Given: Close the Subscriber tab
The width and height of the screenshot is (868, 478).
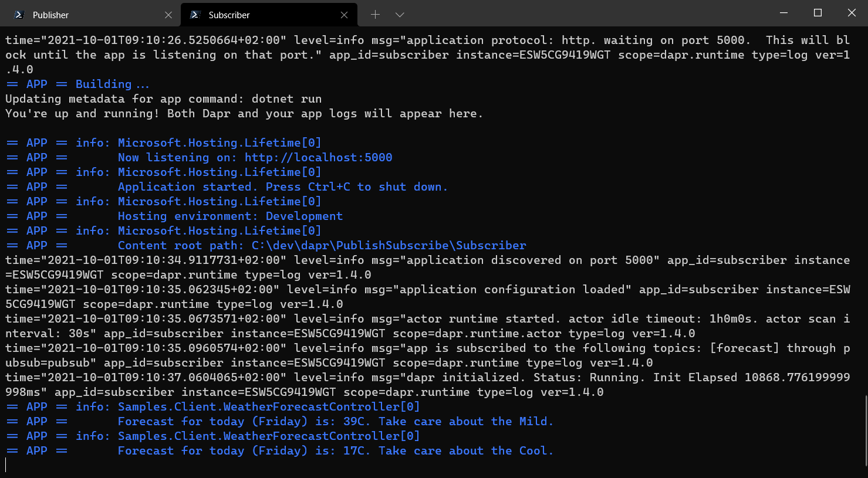Looking at the screenshot, I should click(x=345, y=15).
